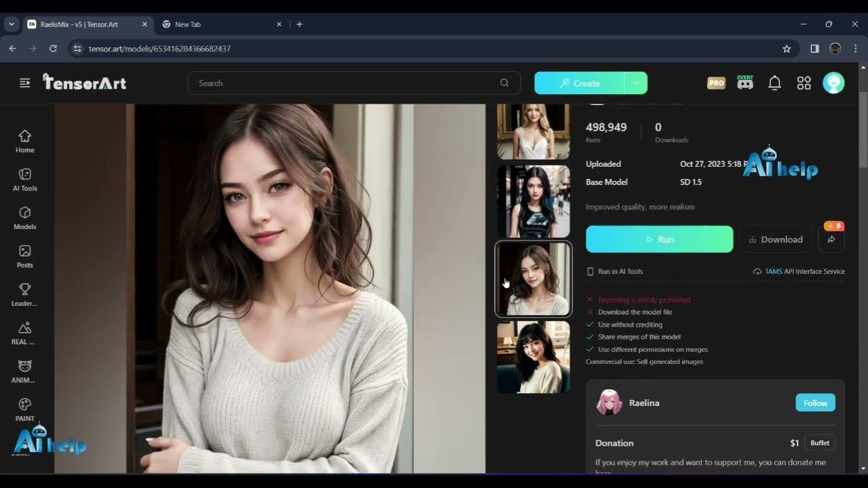The width and height of the screenshot is (868, 488).
Task: Open Chrome side panel icon
Action: [x=814, y=49]
